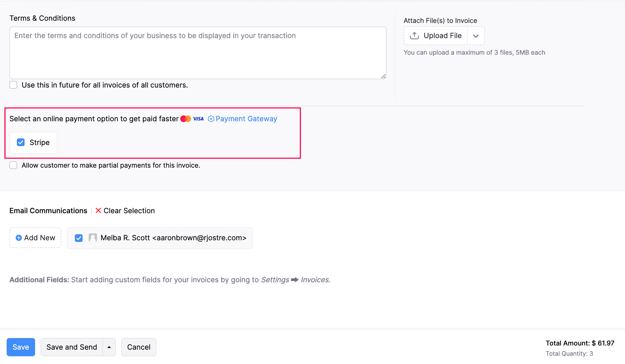Click the Payment Gateway hyperlink
Screen dimensions: 625x364
pyautogui.click(x=246, y=118)
